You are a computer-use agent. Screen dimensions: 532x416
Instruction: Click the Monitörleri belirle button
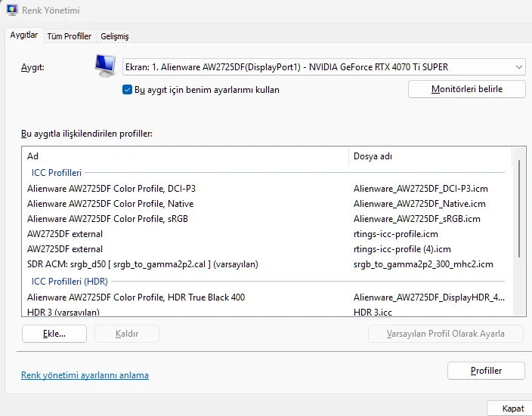point(467,89)
